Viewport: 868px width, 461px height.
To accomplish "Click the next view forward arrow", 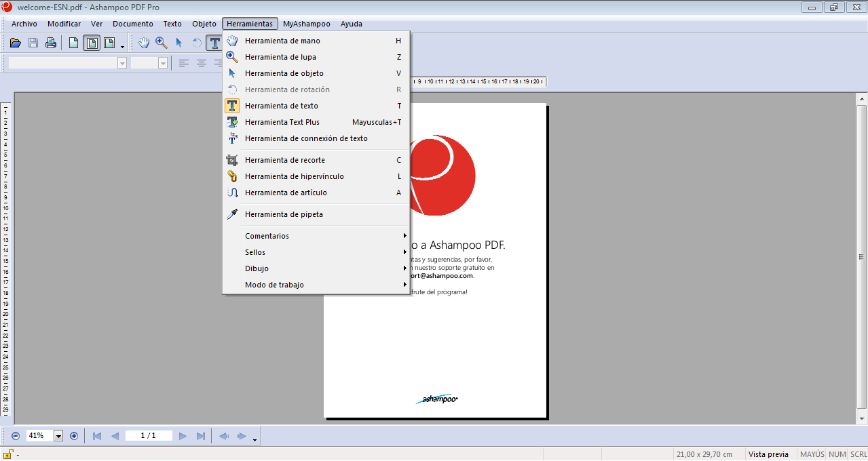I will (241, 436).
